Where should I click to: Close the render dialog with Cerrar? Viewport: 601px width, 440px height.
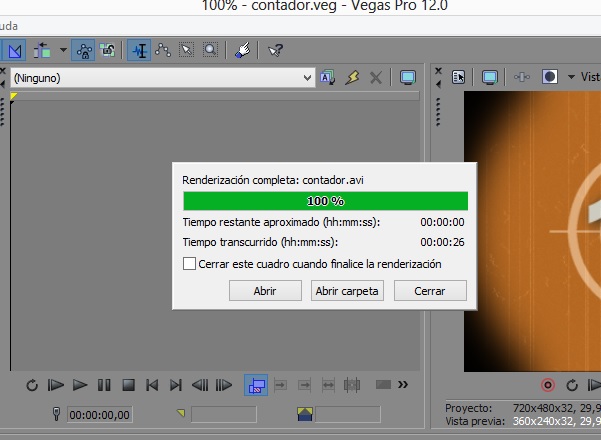[x=430, y=291]
